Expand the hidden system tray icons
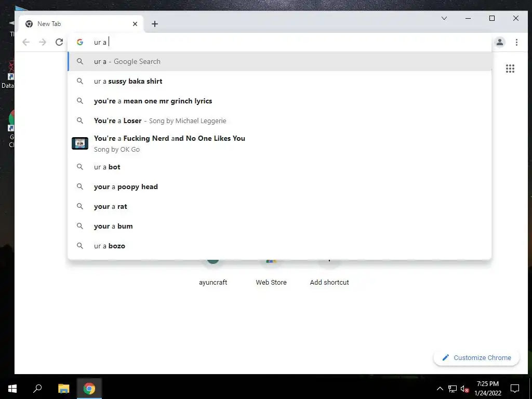This screenshot has height=399, width=532. 440,389
